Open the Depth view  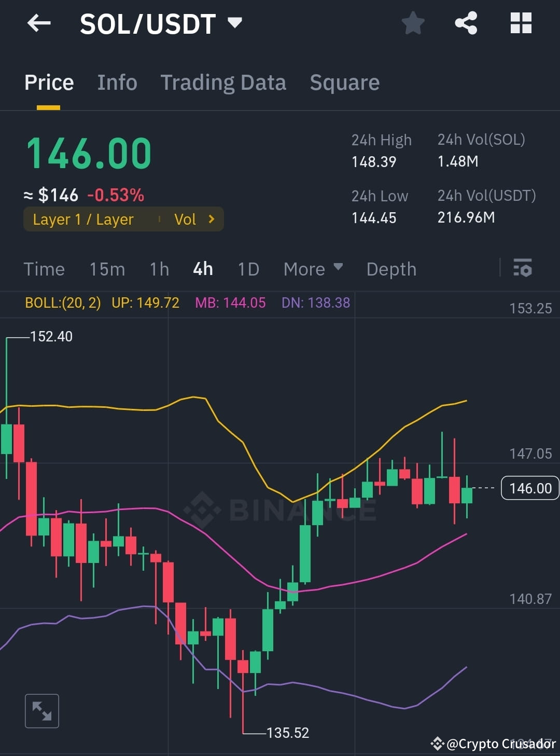tap(391, 269)
